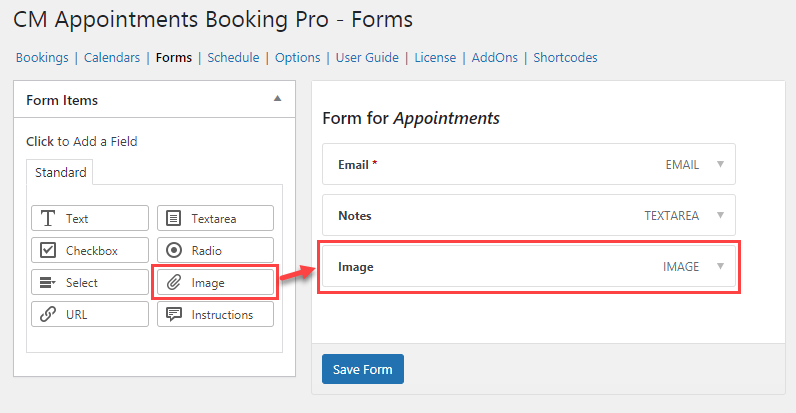Viewport: 796px width, 413px height.
Task: Add an Image field to the form
Action: coord(215,282)
